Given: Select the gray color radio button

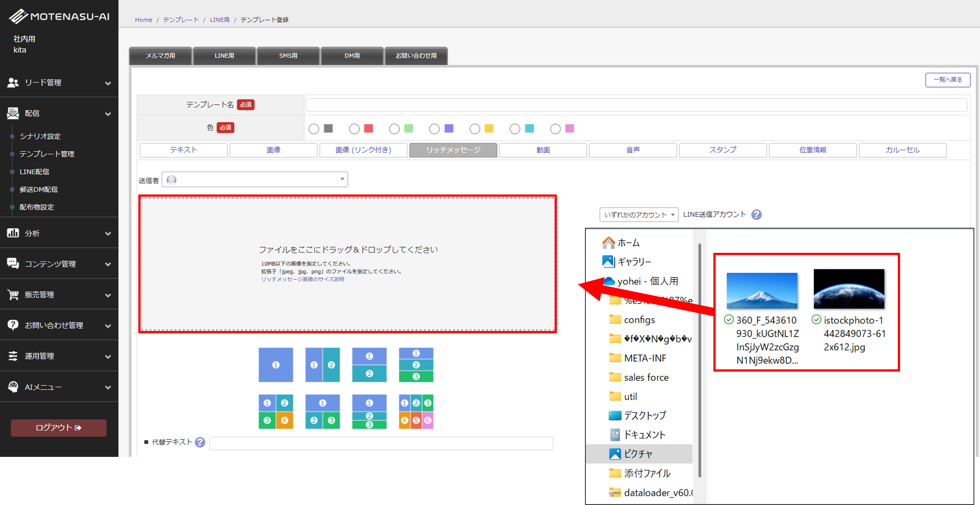Looking at the screenshot, I should [313, 129].
